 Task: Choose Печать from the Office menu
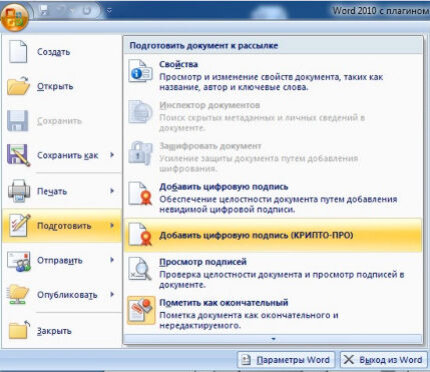(62, 191)
